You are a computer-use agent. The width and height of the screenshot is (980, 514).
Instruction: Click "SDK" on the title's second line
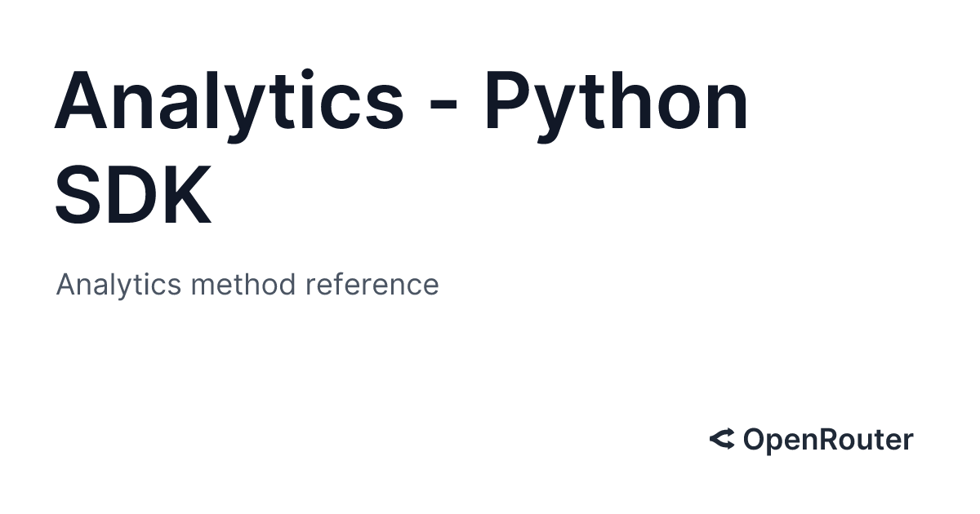(134, 196)
